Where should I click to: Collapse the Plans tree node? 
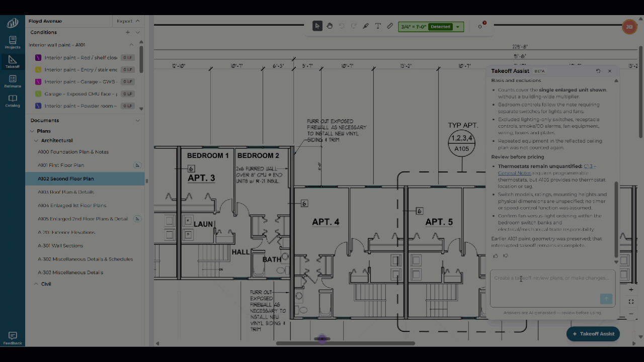point(32,131)
